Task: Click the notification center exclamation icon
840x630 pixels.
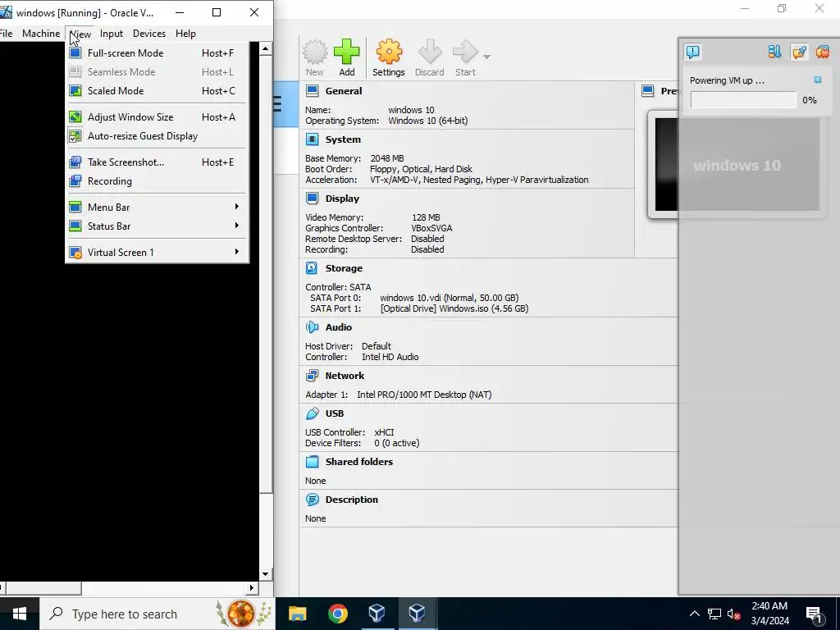Action: tap(692, 52)
